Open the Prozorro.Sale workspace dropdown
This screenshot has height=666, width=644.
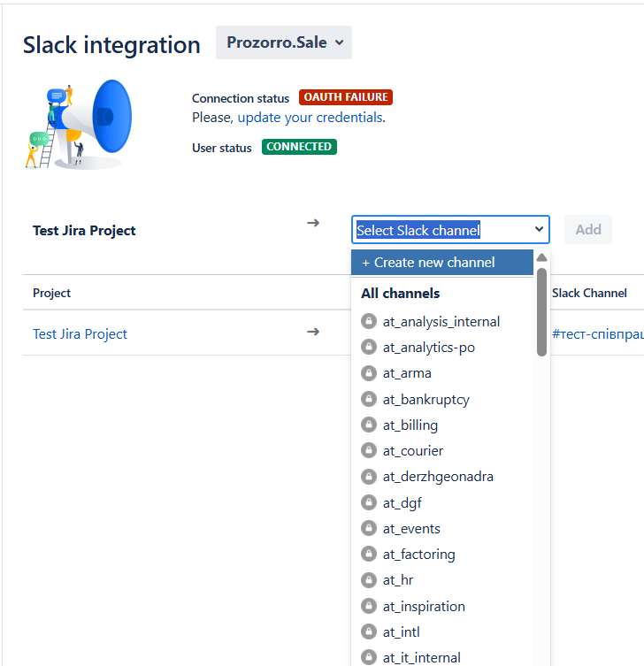tap(284, 42)
